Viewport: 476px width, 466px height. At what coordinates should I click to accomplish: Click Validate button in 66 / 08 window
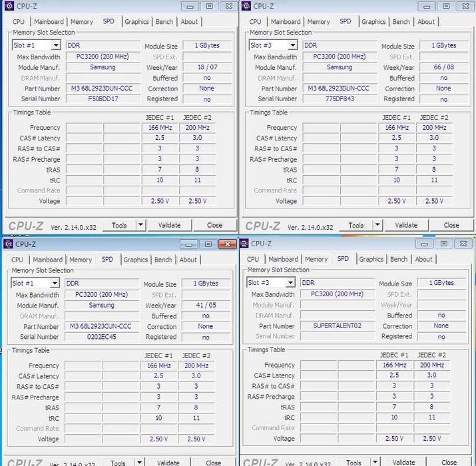406,225
